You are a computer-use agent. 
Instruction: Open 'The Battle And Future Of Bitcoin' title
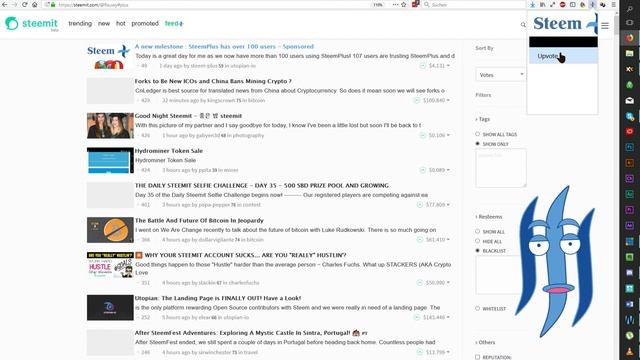[x=199, y=220]
